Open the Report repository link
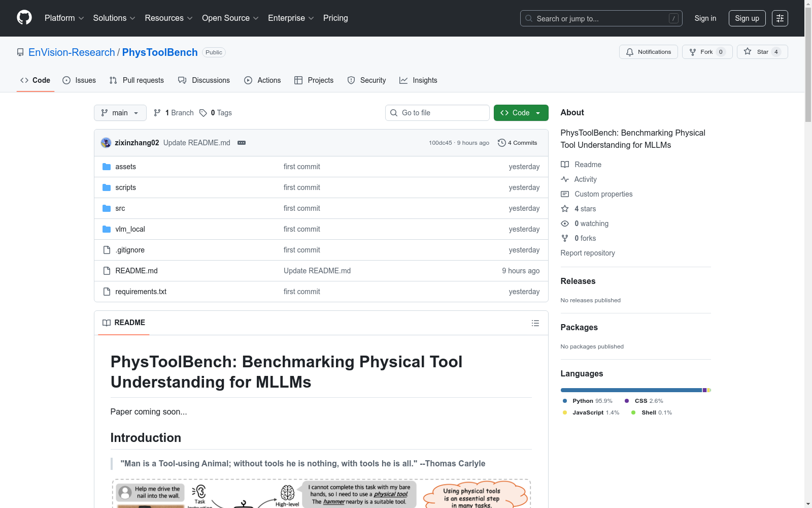The image size is (812, 508). tap(588, 253)
